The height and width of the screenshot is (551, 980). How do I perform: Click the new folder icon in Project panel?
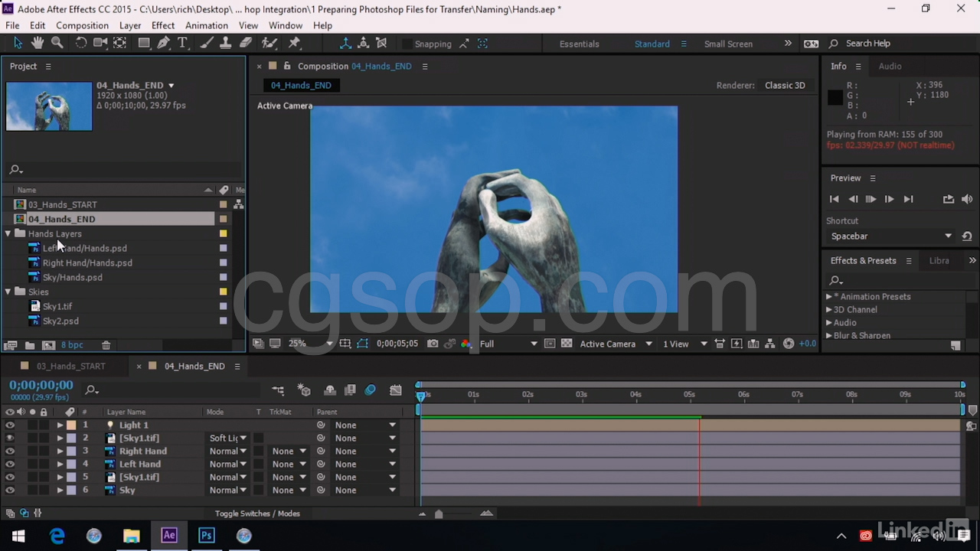point(29,346)
